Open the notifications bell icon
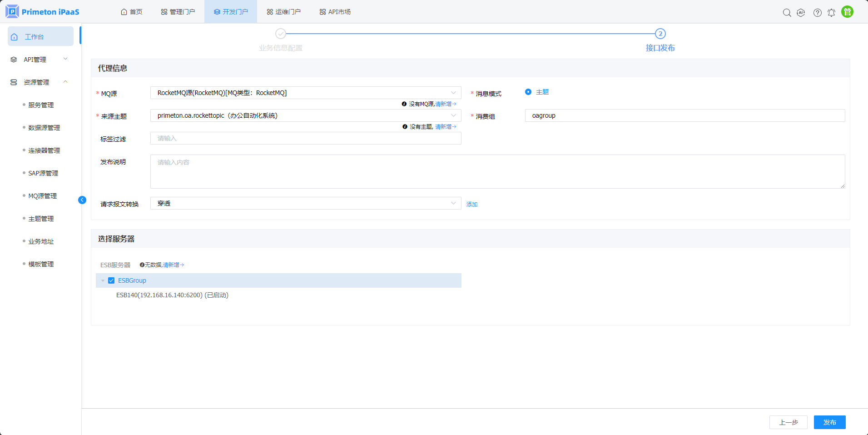This screenshot has height=435, width=868. [x=831, y=13]
